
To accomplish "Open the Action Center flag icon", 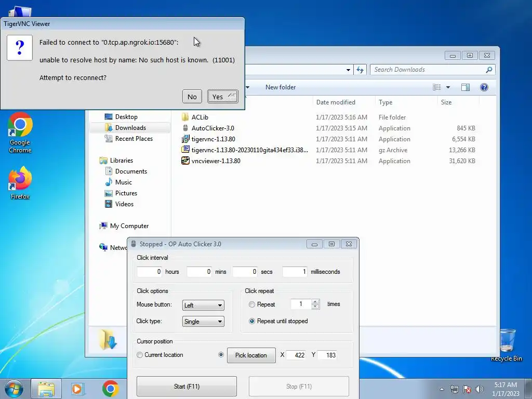I will tap(467, 389).
